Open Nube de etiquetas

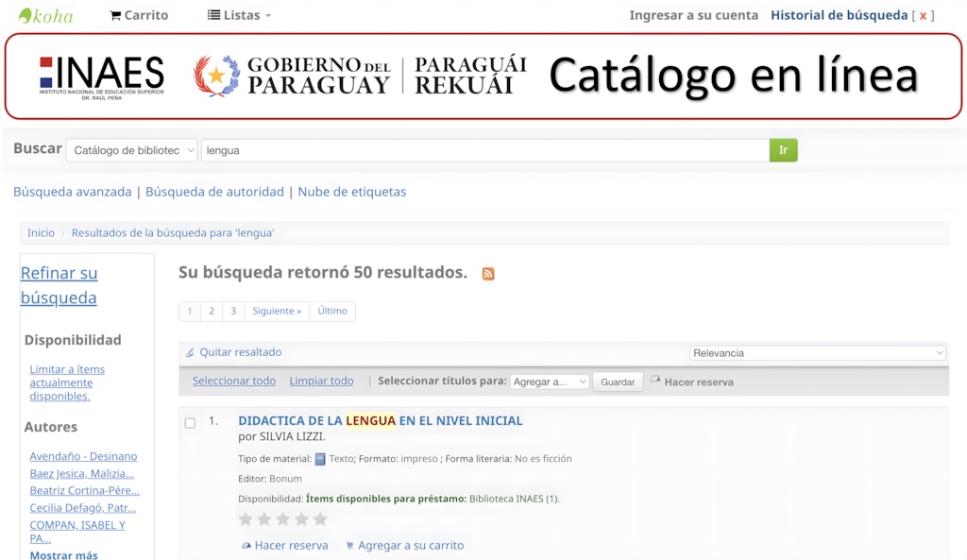pos(352,192)
